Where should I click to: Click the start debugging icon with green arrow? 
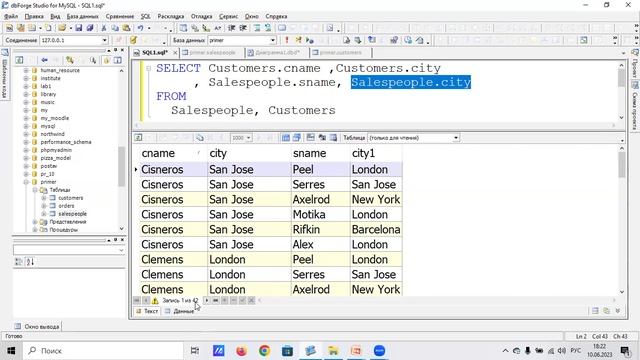(x=310, y=40)
